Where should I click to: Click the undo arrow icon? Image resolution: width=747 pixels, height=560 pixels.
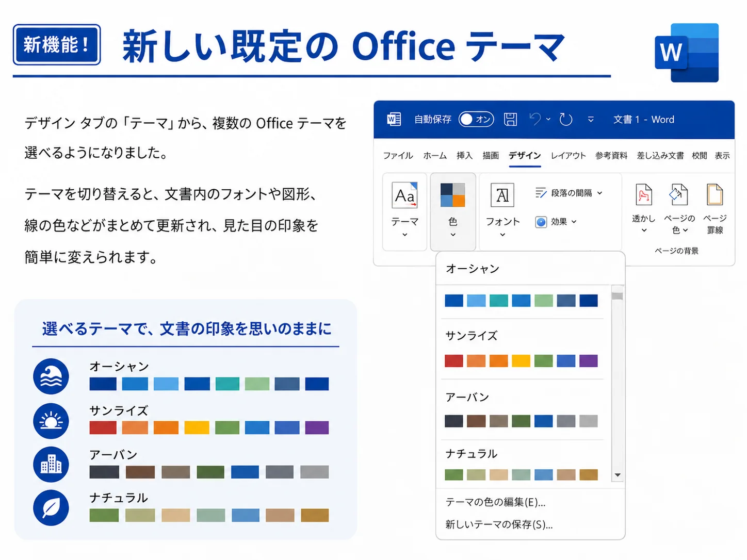(535, 119)
